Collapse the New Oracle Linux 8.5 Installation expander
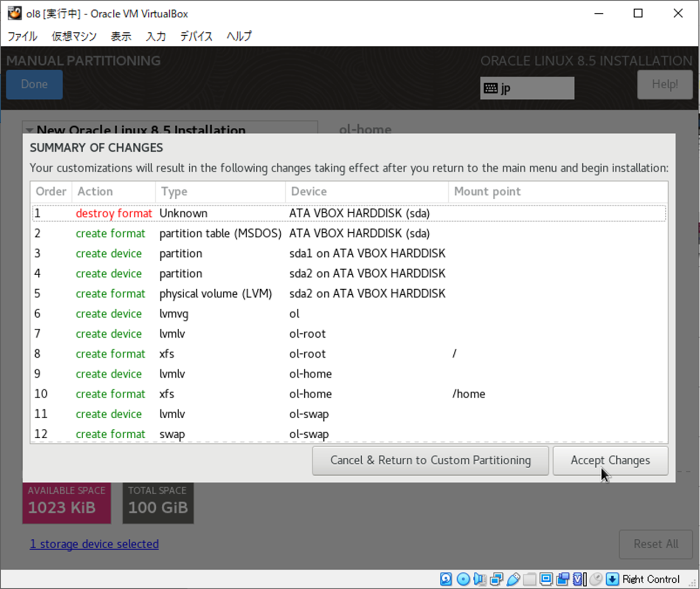The image size is (700, 589). point(29,130)
